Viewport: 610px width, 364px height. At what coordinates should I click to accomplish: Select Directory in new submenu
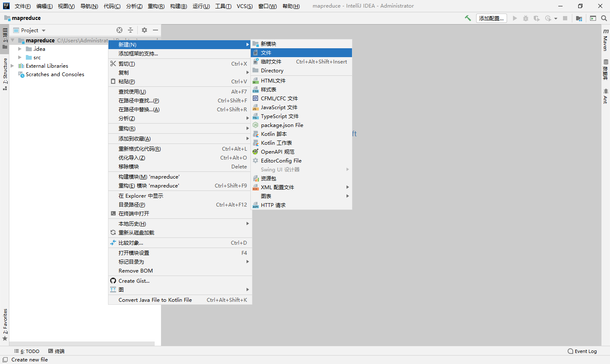(x=302, y=70)
